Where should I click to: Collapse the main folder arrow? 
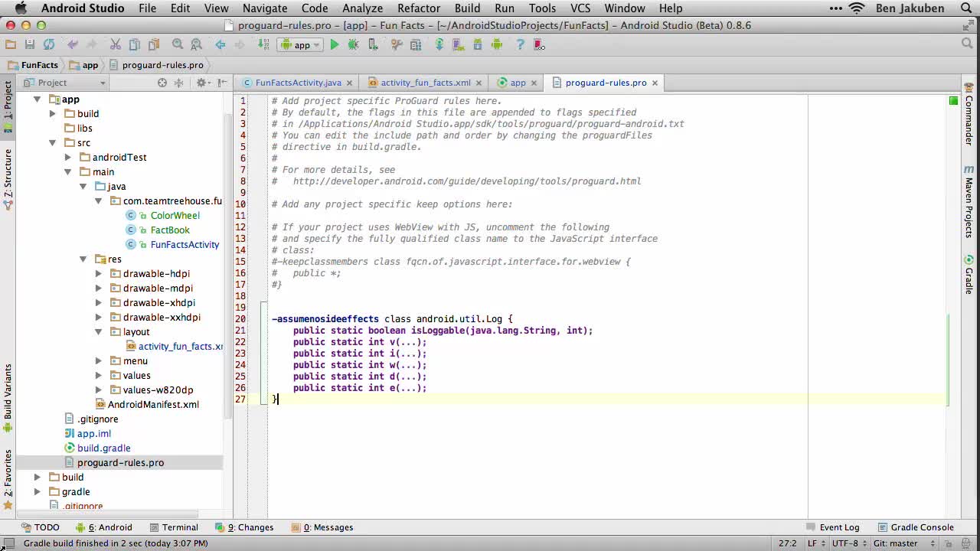point(67,172)
